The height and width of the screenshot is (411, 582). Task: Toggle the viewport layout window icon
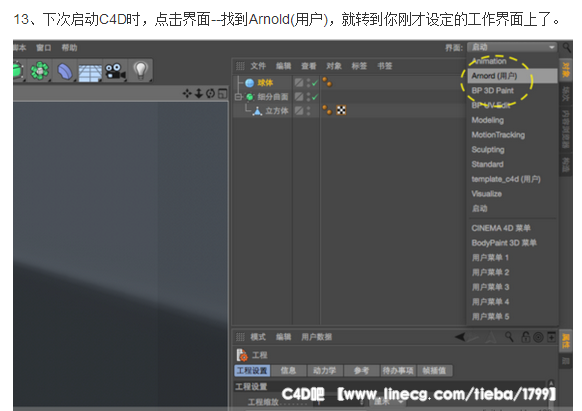[222, 93]
